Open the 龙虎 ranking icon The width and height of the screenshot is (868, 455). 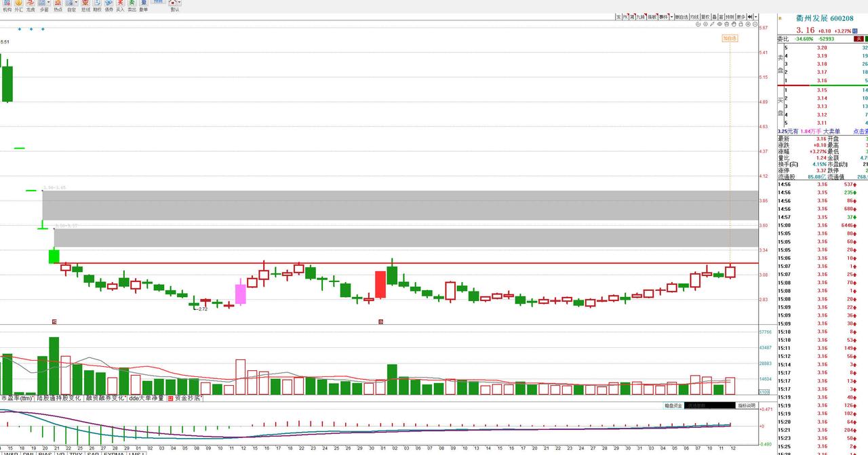pos(31,6)
